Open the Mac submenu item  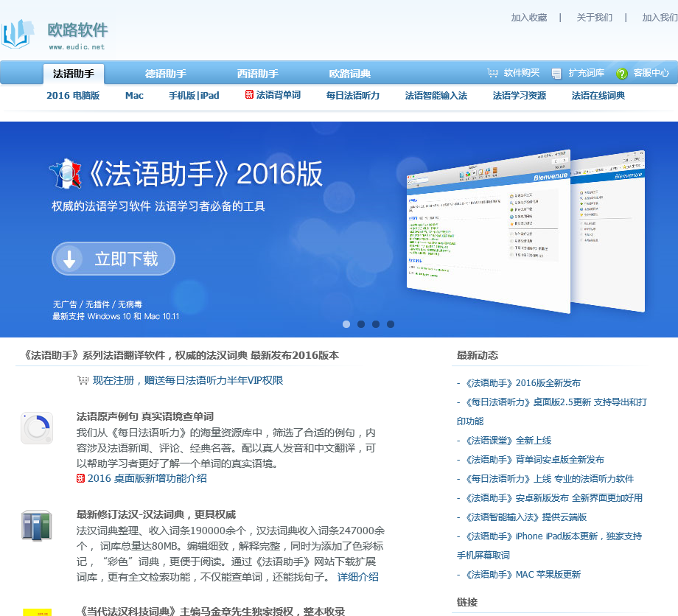pyautogui.click(x=134, y=96)
